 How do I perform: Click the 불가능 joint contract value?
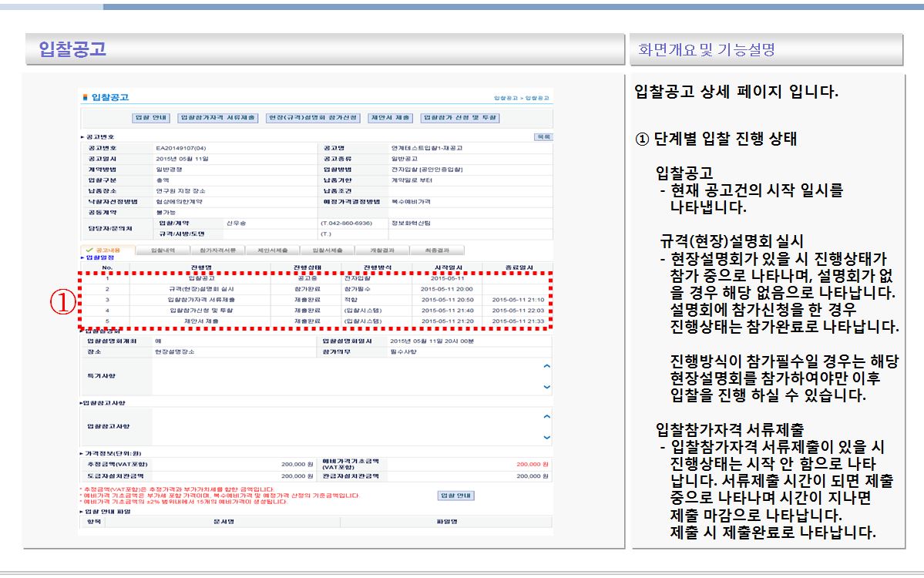(x=166, y=212)
